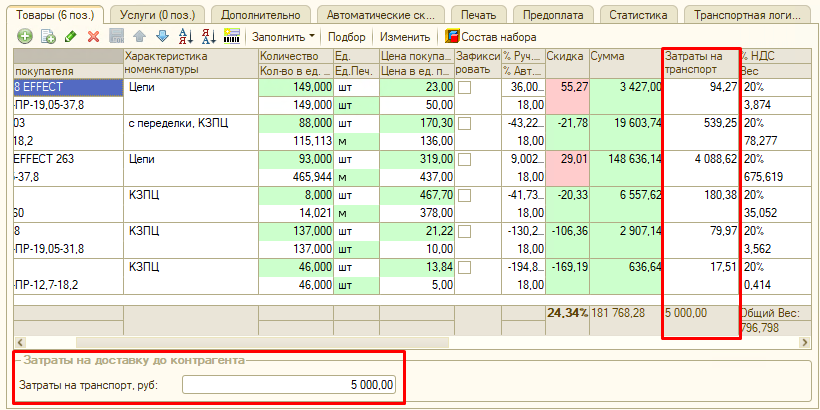
Task: Click the horizontal scrollbar thumb of the table
Action: pyautogui.click(x=262, y=343)
